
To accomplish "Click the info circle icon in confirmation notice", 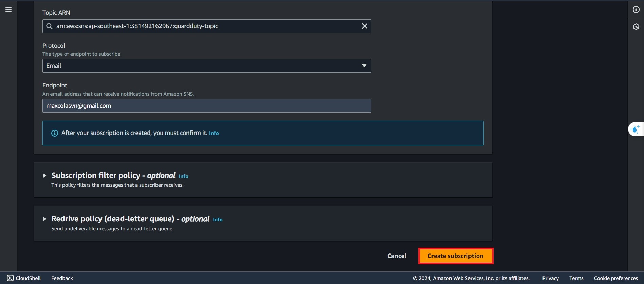I will coord(54,133).
